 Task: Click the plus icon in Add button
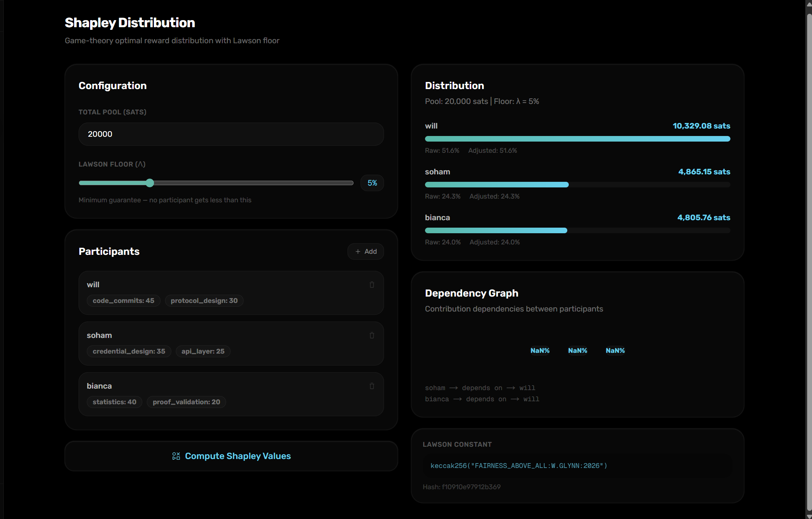[x=358, y=251]
